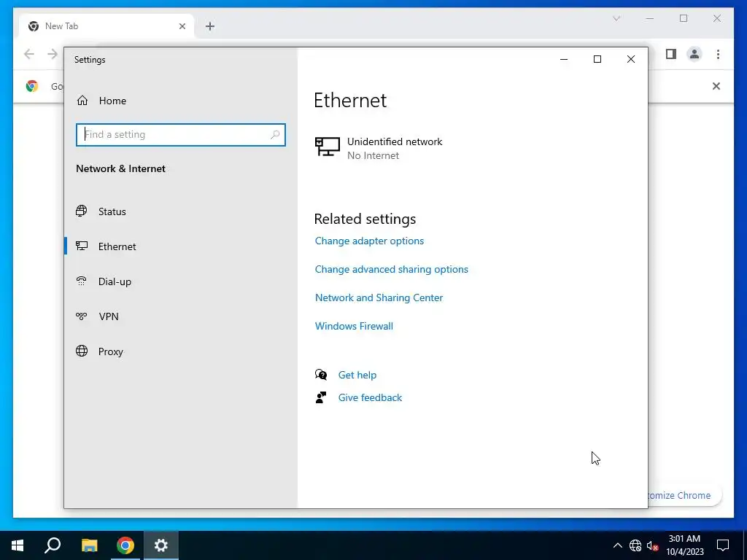
Task: Open the network tray icon
Action: (635, 545)
